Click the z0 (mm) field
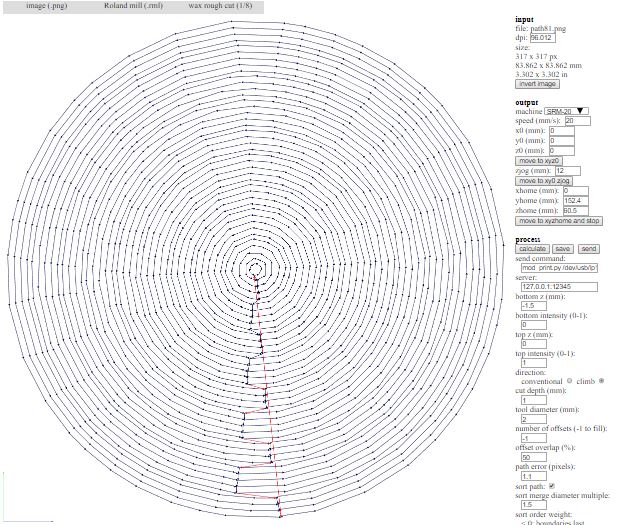The height and width of the screenshot is (525, 620). point(562,151)
